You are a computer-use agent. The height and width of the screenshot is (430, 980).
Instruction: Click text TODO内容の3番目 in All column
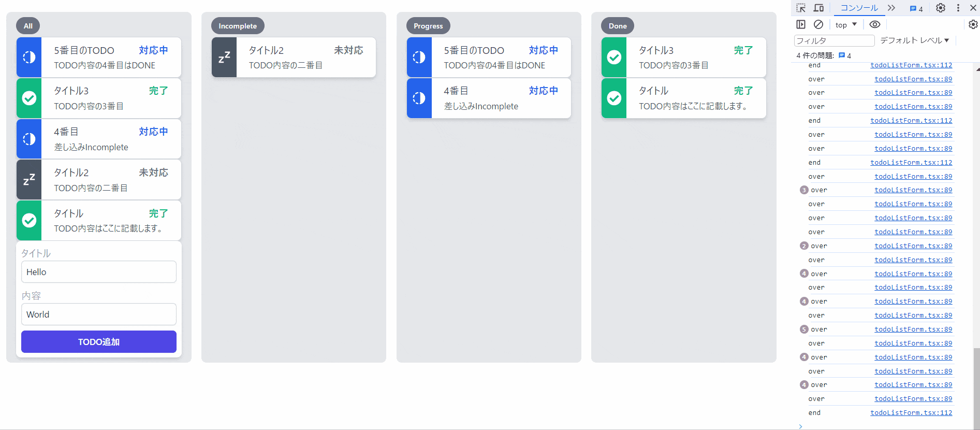click(x=89, y=106)
